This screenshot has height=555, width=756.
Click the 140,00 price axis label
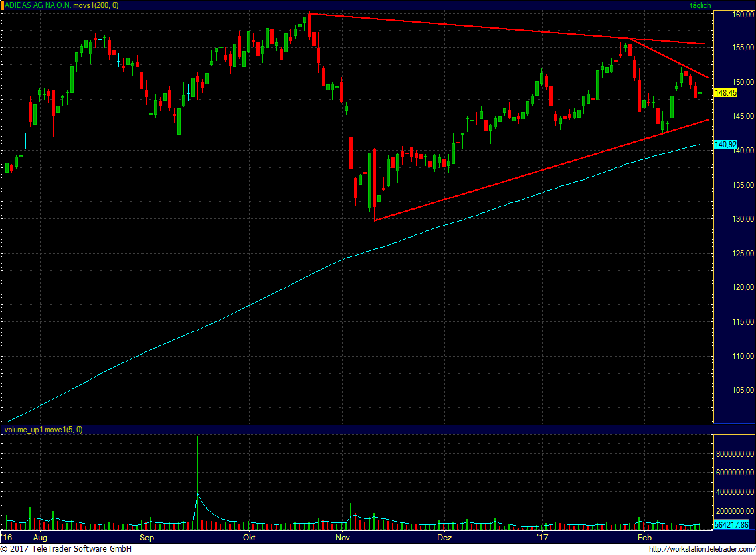(x=743, y=150)
